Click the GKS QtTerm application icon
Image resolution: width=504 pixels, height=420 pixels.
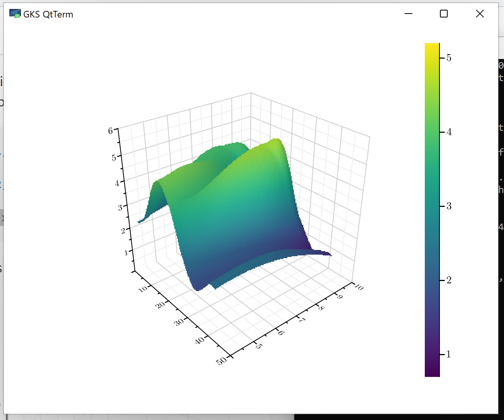15,14
